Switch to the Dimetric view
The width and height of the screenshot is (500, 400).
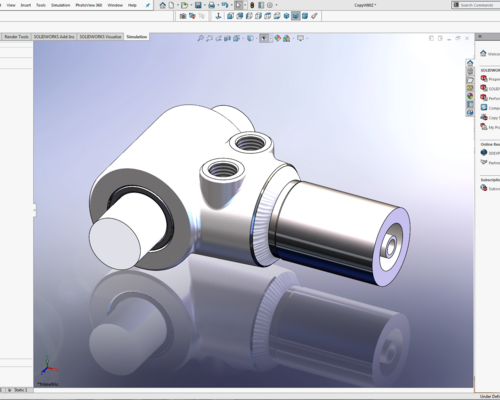point(305,16)
